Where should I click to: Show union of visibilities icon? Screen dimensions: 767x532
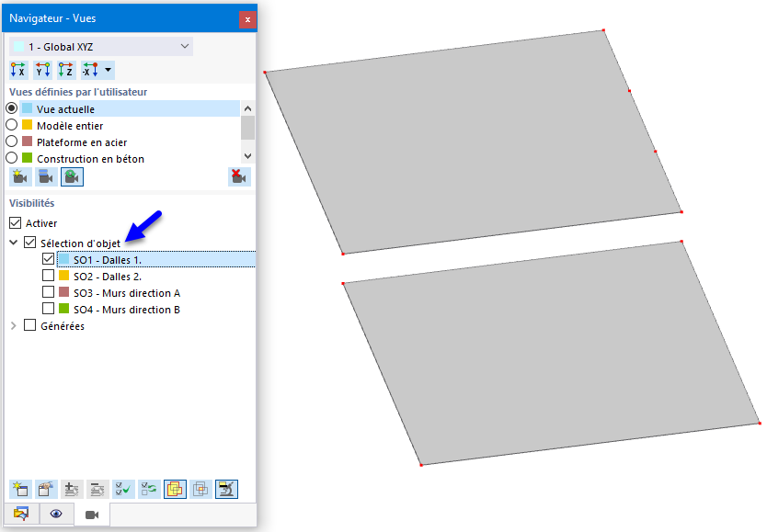pos(175,489)
